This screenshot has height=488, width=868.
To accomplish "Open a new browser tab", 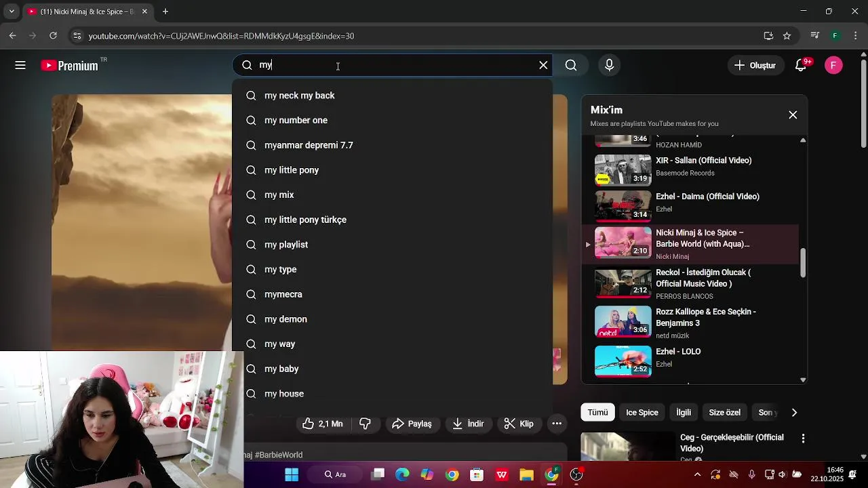I will [x=165, y=12].
